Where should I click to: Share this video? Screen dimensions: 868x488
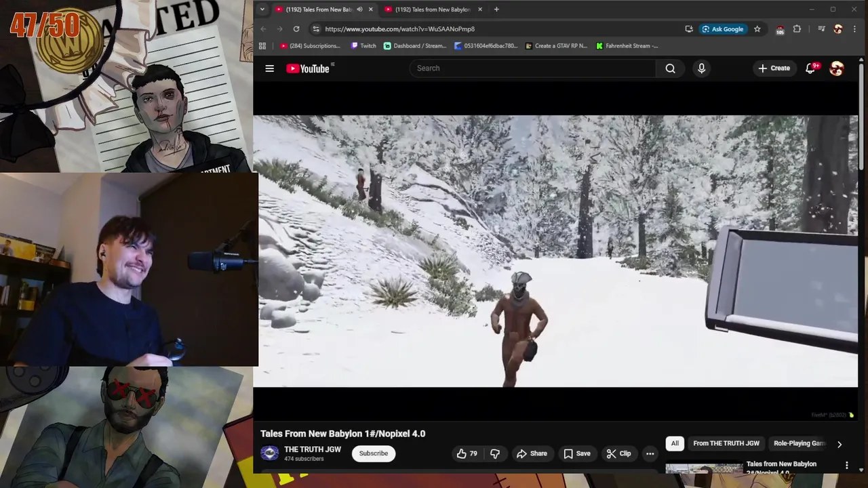coord(532,453)
